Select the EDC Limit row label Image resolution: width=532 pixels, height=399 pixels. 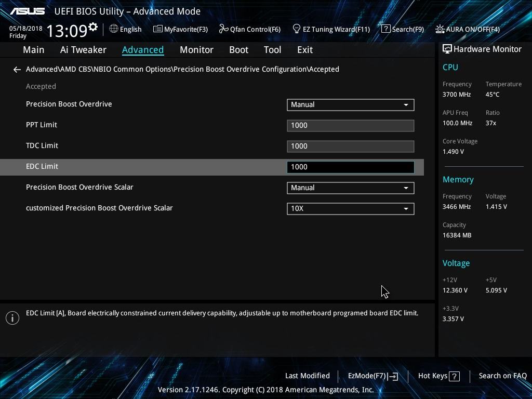(x=42, y=167)
